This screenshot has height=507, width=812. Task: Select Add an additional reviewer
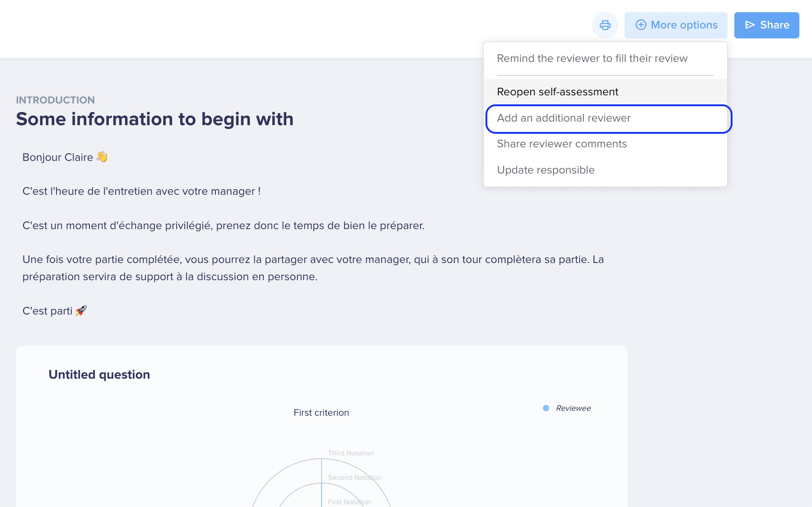pyautogui.click(x=564, y=118)
